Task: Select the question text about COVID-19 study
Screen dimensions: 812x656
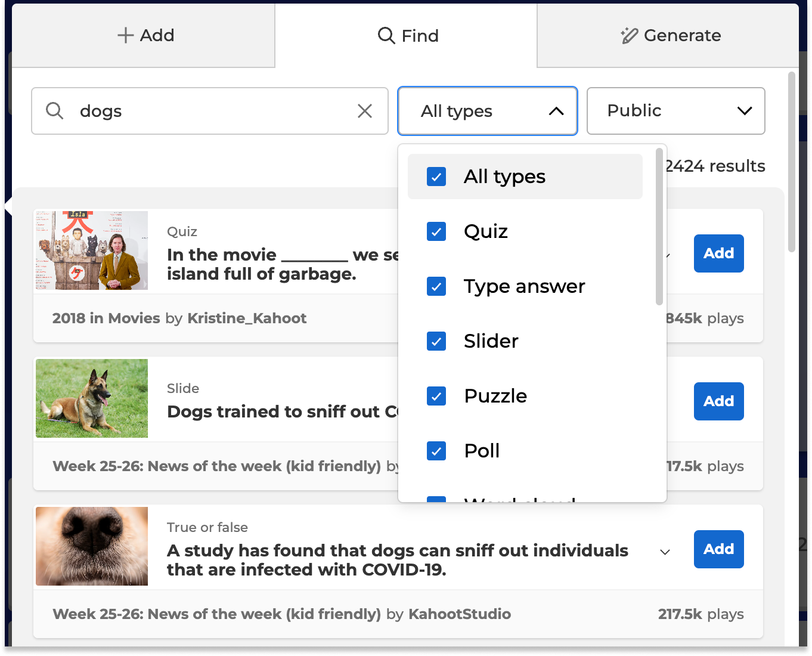Action: (398, 560)
